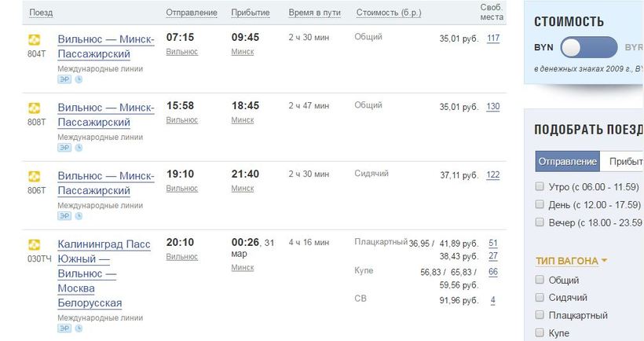Screen dimensions: 644x341
Task: Sort the table by Стоимость column header
Action: coord(388,13)
